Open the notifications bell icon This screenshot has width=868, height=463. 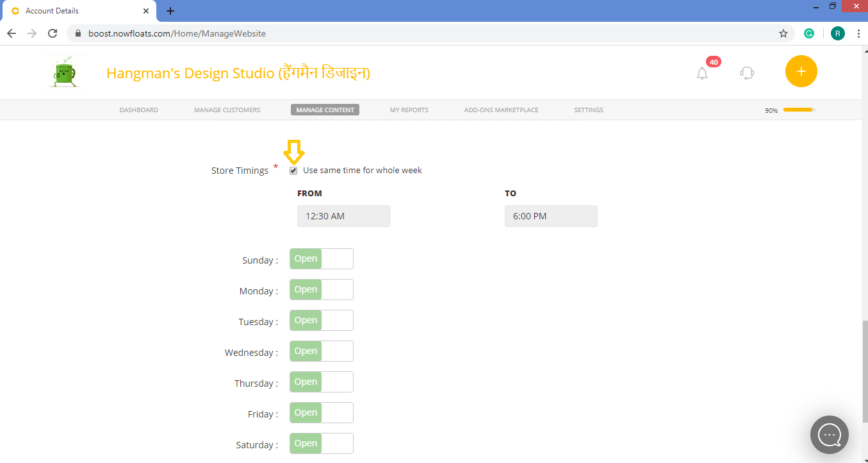(x=702, y=73)
